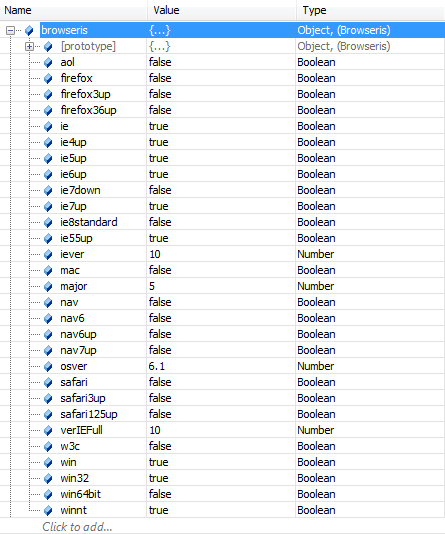Click the variable icon next to osver
This screenshot has height=534, width=445.
48,367
